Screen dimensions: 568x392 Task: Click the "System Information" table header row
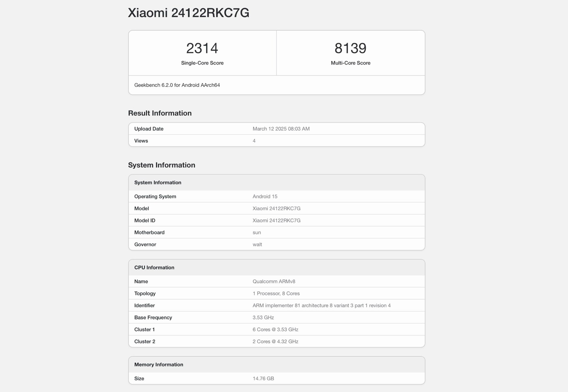[277, 183]
